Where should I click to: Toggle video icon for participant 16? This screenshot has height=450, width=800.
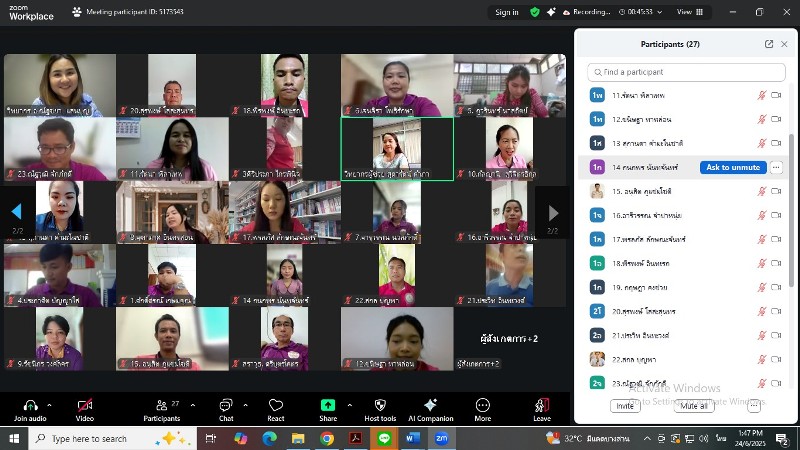click(x=776, y=215)
